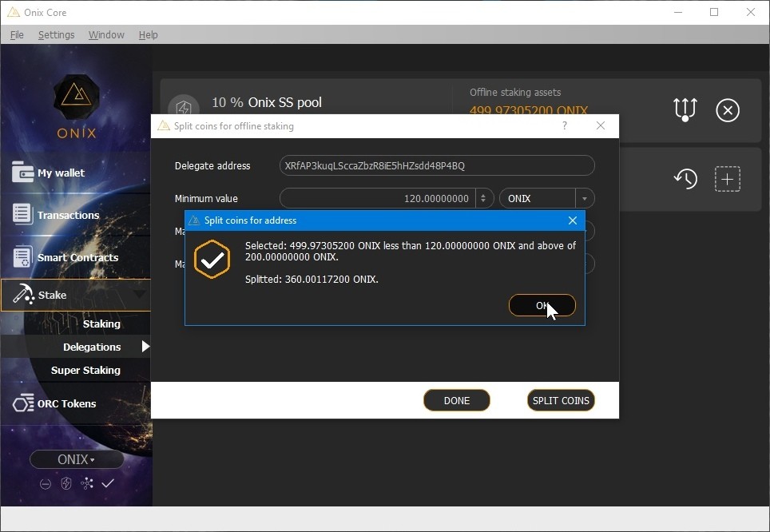Image resolution: width=770 pixels, height=532 pixels.
Task: Open the File menu
Action: coord(17,35)
